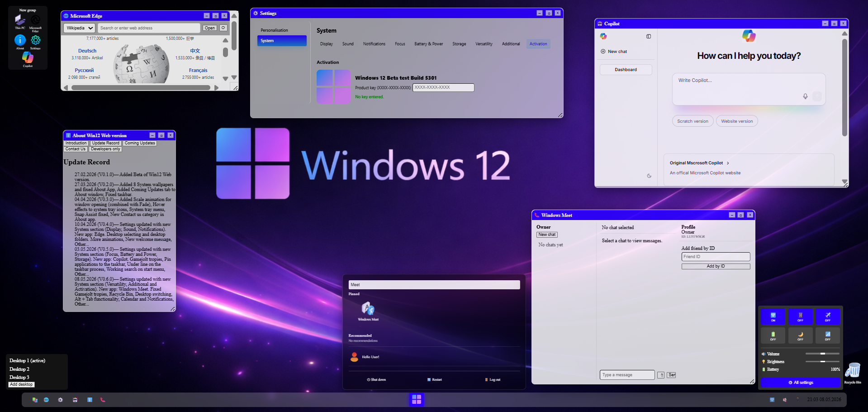Adjust the Volume slider
This screenshot has height=412, width=868.
(822, 354)
